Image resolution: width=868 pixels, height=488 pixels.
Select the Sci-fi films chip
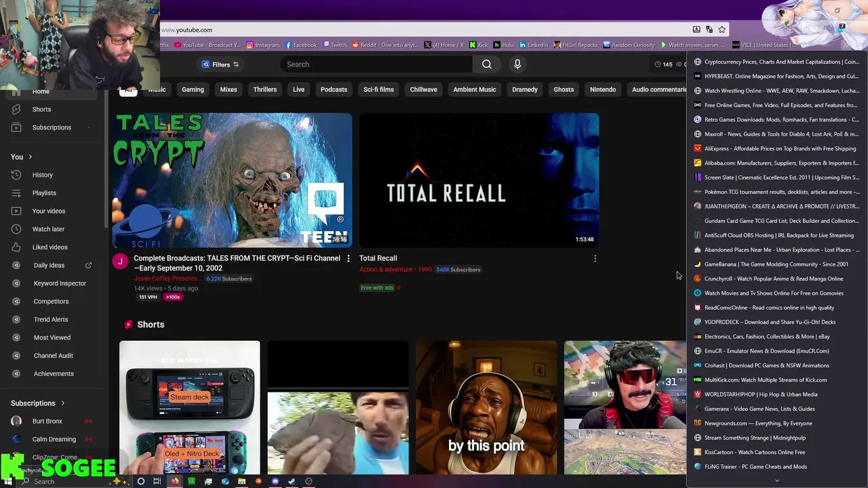click(378, 89)
